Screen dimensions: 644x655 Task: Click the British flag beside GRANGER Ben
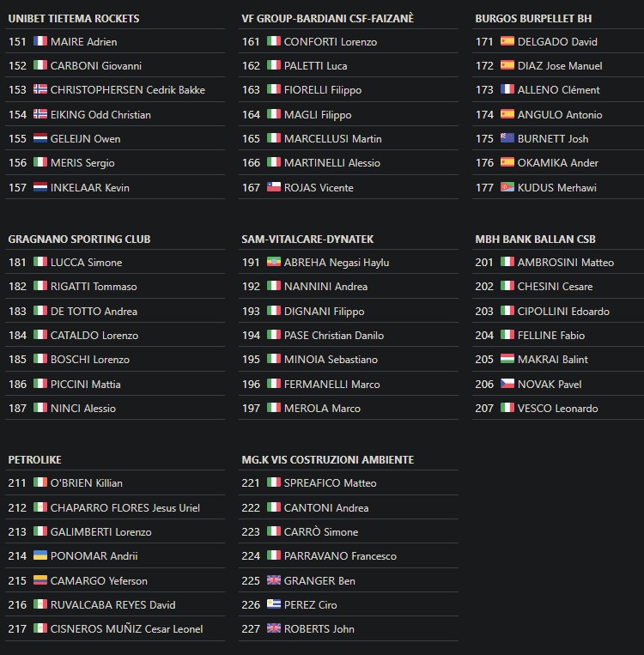click(x=274, y=579)
